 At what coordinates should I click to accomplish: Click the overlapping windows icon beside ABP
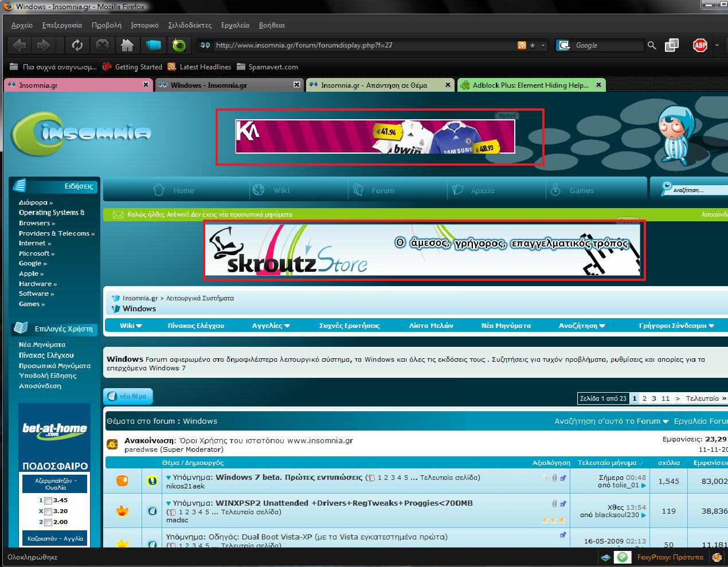point(672,45)
